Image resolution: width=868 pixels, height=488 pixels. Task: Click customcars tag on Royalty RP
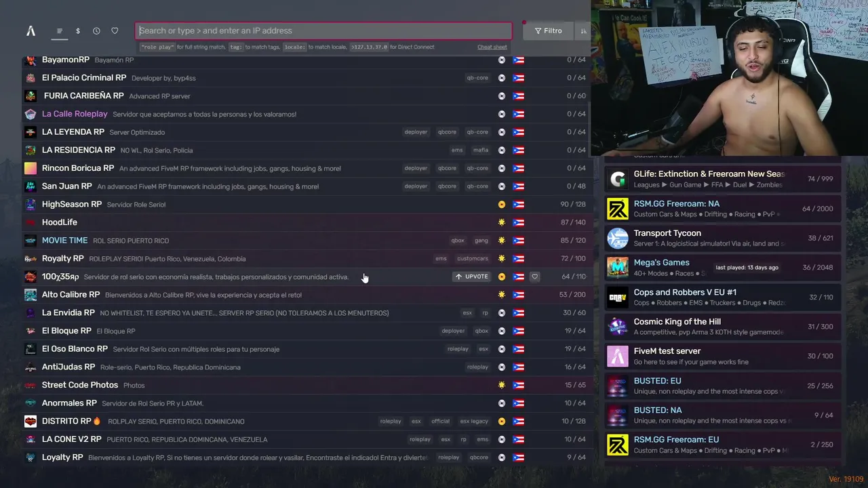473,258
